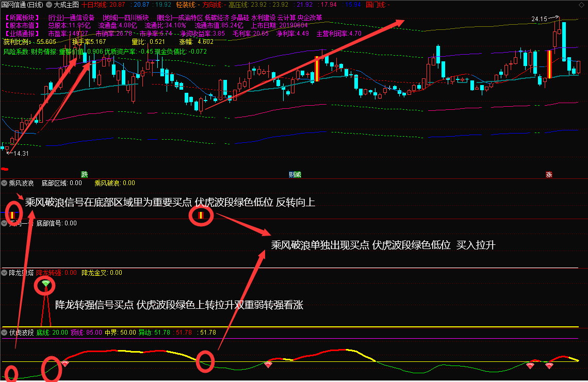Viewport: 588px width, 382px height.
Task: Click the magenta 顶线: 85.00 value
Action: 86,332
